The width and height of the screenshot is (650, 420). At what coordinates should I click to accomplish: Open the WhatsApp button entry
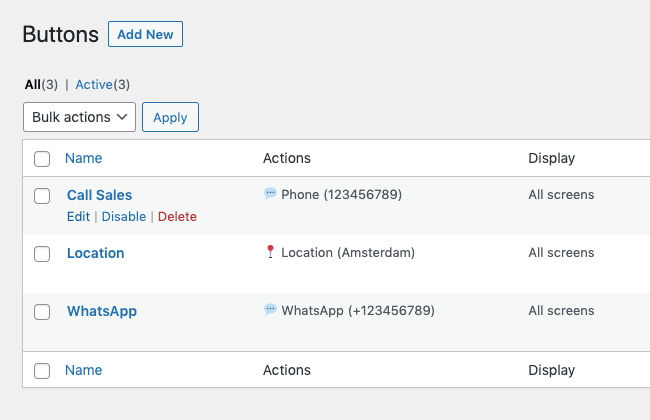point(101,311)
